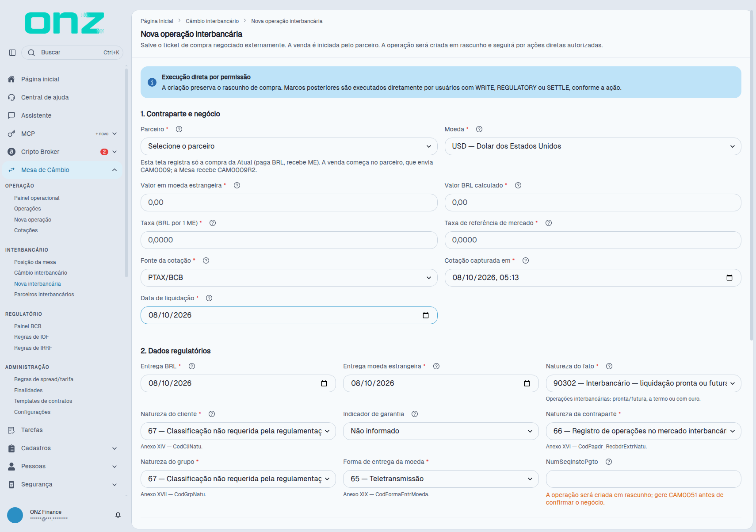Expand the Cadastros sidebar section
The width and height of the screenshot is (756, 532).
62,448
